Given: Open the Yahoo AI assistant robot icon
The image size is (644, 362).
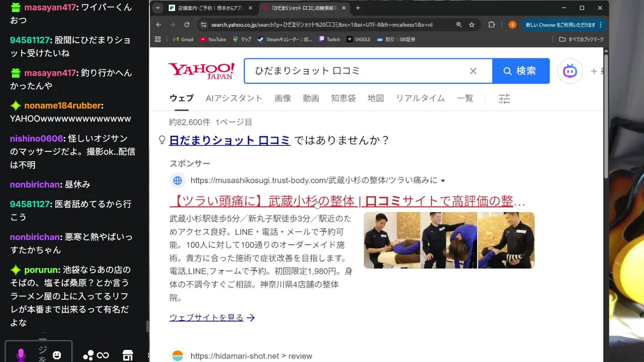Looking at the screenshot, I should 570,71.
